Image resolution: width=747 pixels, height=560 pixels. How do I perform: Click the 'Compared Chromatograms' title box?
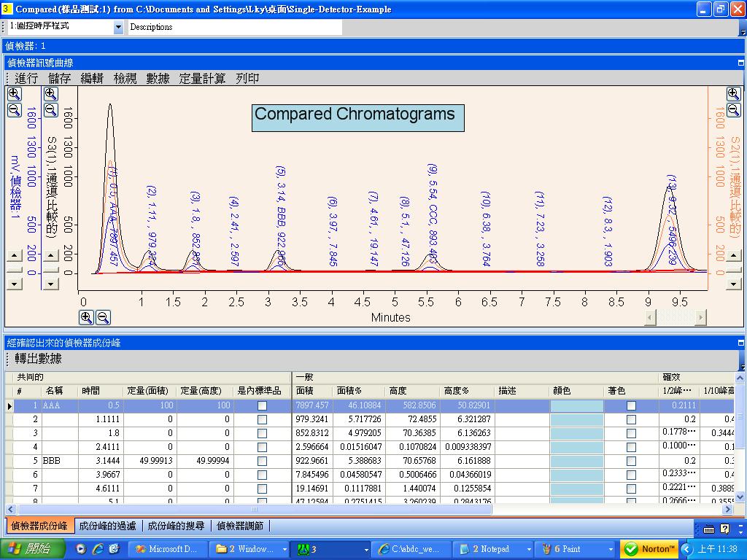[357, 117]
